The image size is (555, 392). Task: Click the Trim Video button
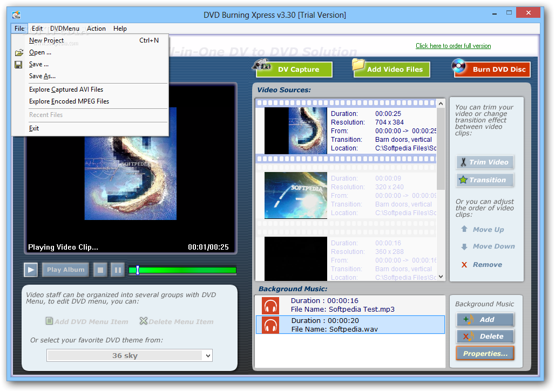(x=485, y=162)
